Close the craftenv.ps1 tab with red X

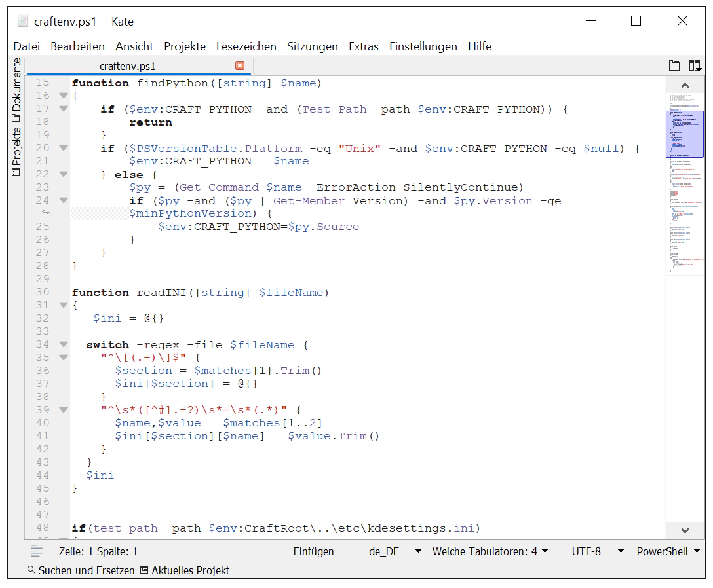click(240, 65)
